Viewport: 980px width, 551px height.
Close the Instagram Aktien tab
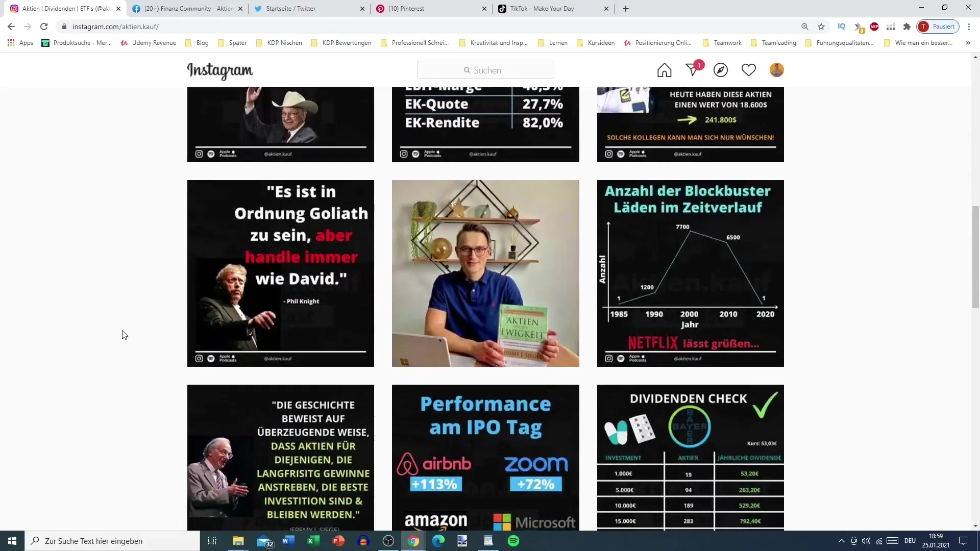118,9
